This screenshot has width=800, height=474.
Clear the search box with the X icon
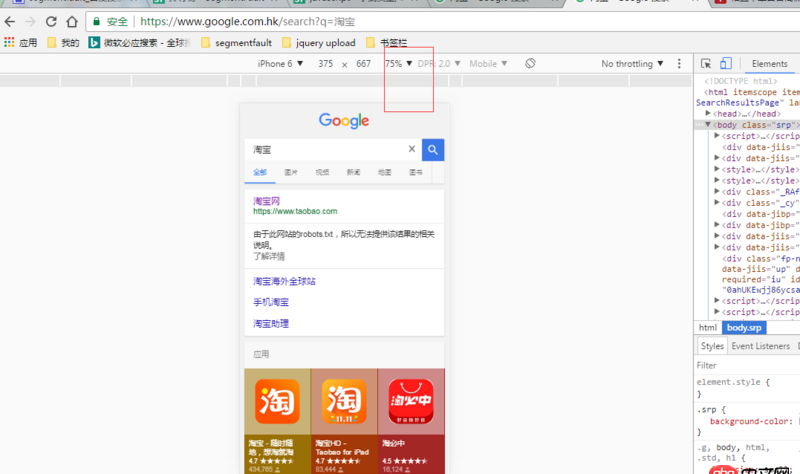pyautogui.click(x=412, y=149)
